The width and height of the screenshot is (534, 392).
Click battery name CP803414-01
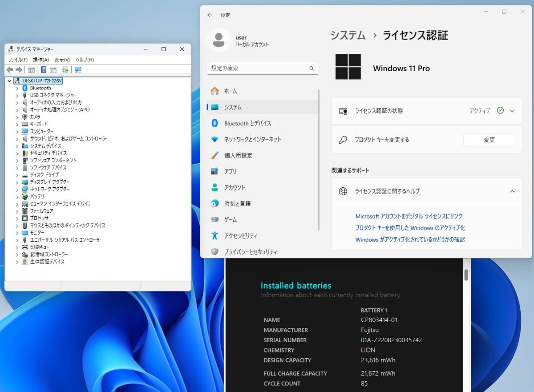coord(379,320)
